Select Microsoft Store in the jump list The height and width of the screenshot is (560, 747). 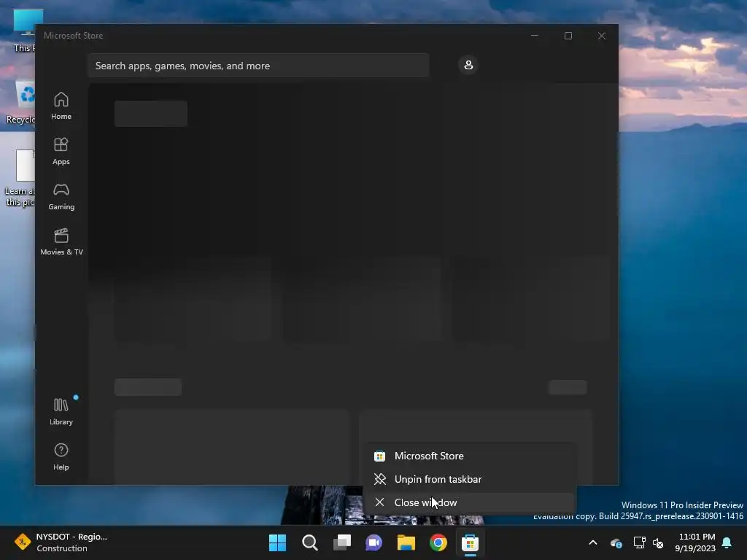click(x=469, y=456)
